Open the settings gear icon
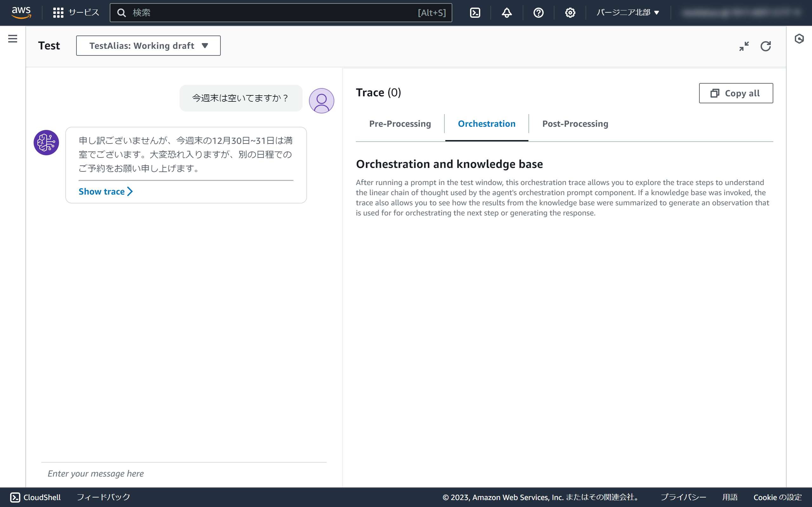The image size is (812, 507). point(570,13)
